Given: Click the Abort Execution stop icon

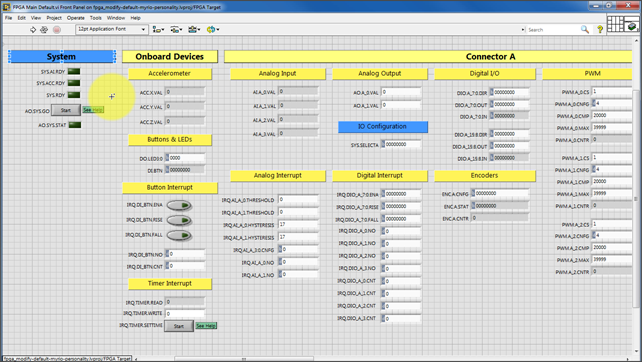Looking at the screenshot, I should (x=57, y=29).
